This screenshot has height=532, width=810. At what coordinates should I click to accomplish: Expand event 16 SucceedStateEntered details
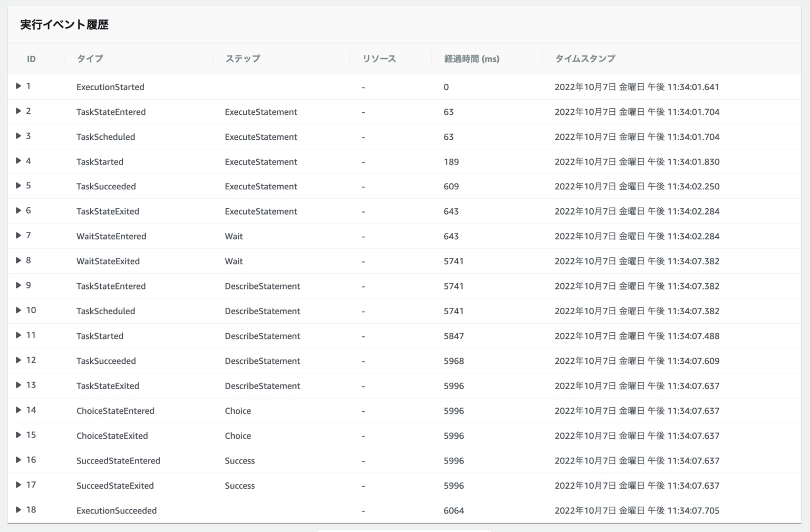click(18, 460)
